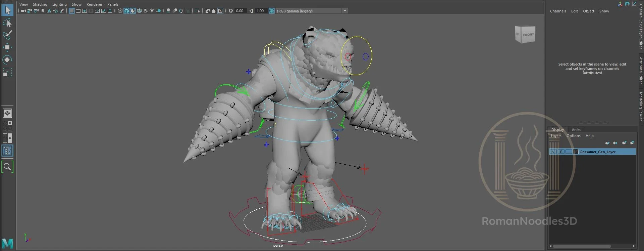Select the Lasso selection tool

point(7,23)
